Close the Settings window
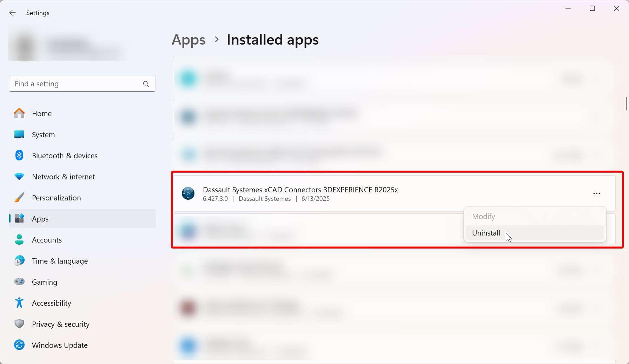 [x=616, y=8]
